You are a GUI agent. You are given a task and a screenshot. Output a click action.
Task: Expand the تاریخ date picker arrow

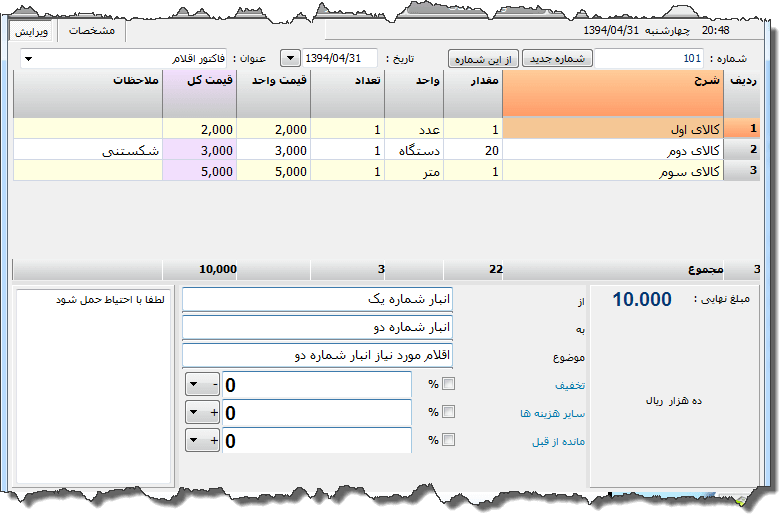(290, 59)
